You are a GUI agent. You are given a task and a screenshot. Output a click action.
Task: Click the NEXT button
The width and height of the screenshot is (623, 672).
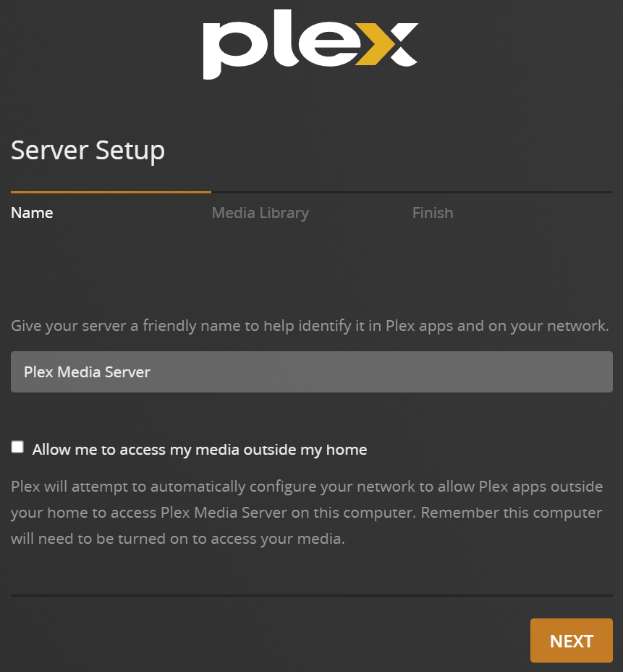571,640
